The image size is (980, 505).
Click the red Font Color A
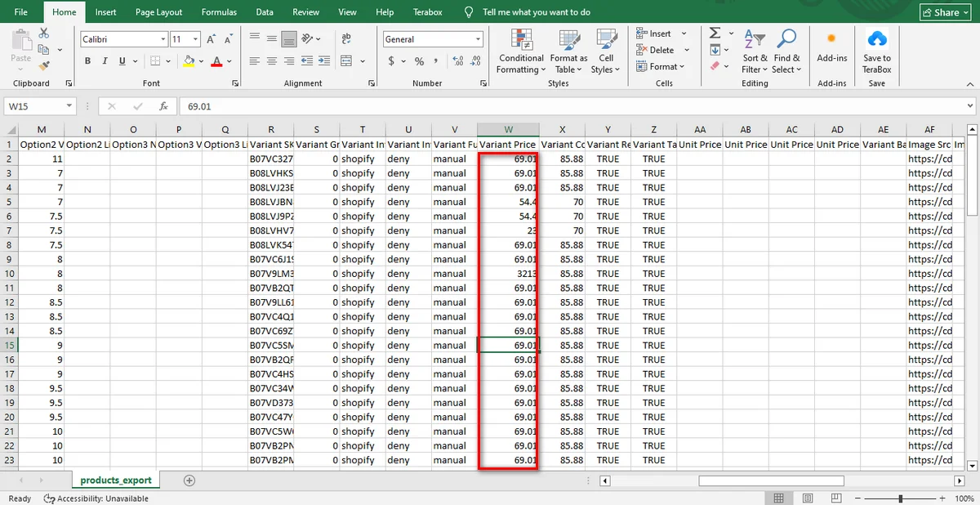click(216, 61)
